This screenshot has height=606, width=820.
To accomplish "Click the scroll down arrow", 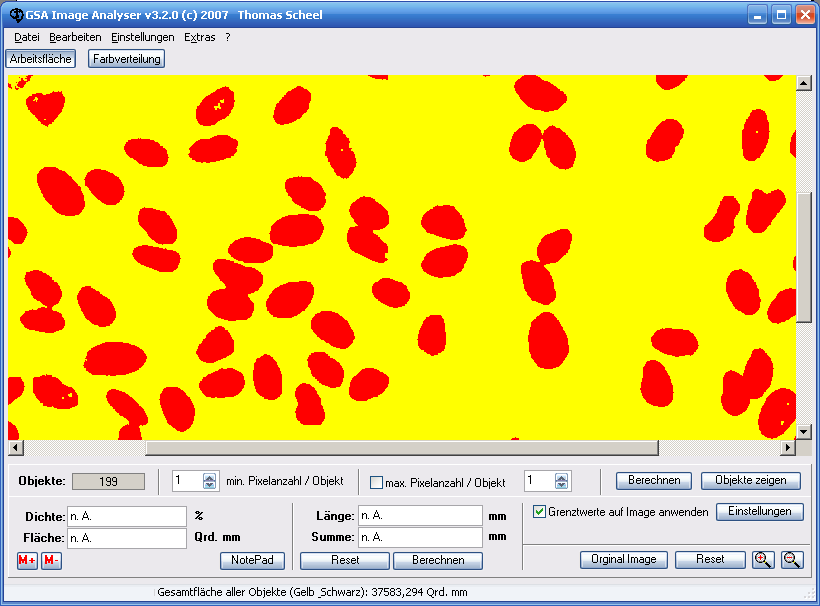I will (x=804, y=432).
